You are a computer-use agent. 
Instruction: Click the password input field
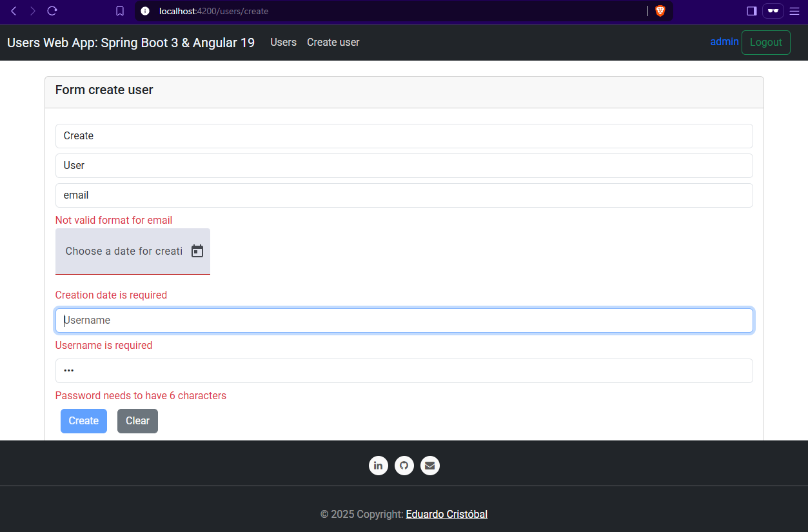coord(404,371)
